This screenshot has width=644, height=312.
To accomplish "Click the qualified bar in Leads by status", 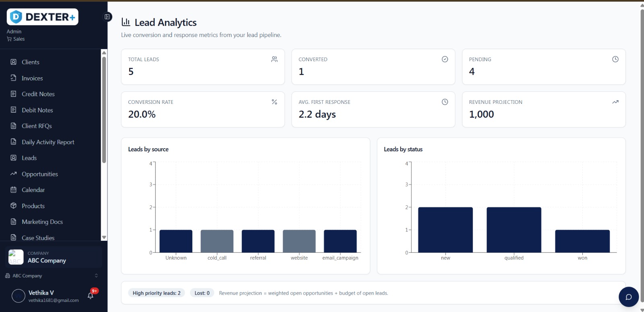I will click(514, 230).
